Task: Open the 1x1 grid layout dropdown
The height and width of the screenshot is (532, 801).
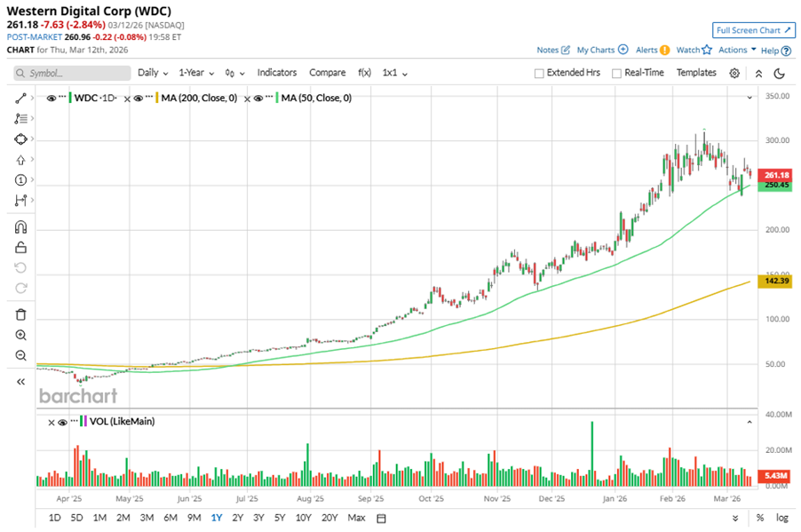Action: 395,73
